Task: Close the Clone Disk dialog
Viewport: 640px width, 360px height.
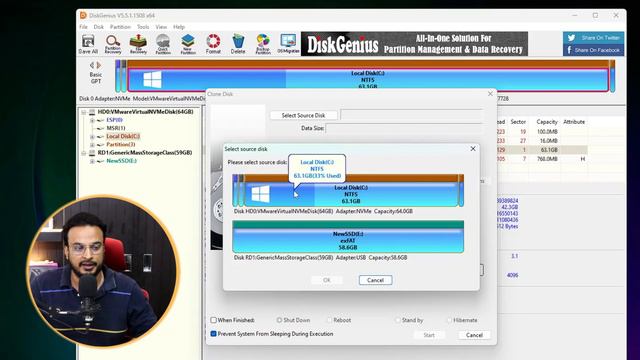Action: [x=490, y=94]
